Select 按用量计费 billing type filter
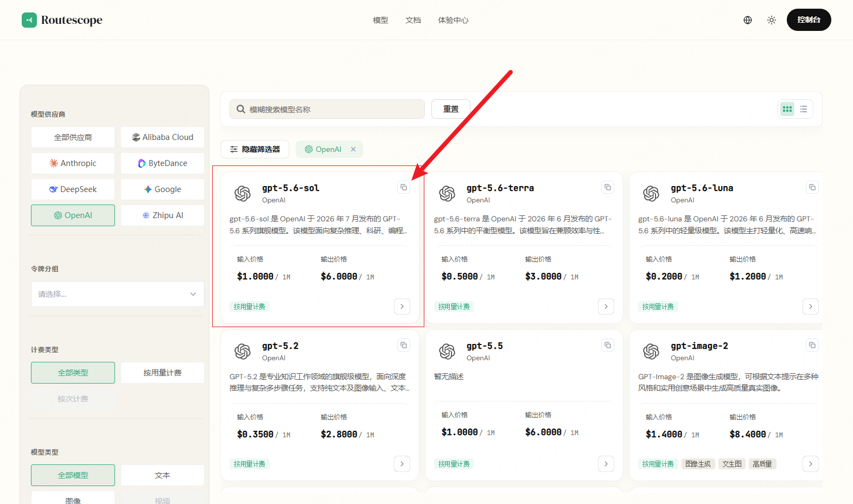The height and width of the screenshot is (504, 853). [162, 373]
